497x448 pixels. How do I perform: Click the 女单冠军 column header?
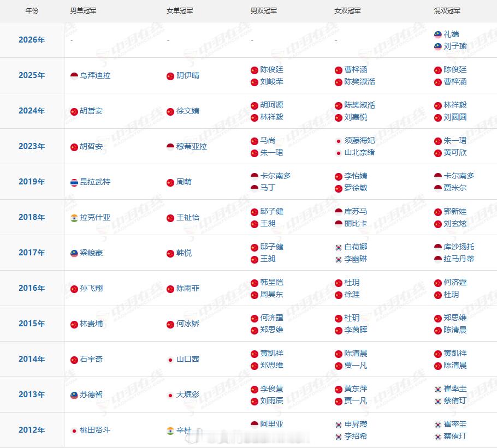tap(180, 11)
